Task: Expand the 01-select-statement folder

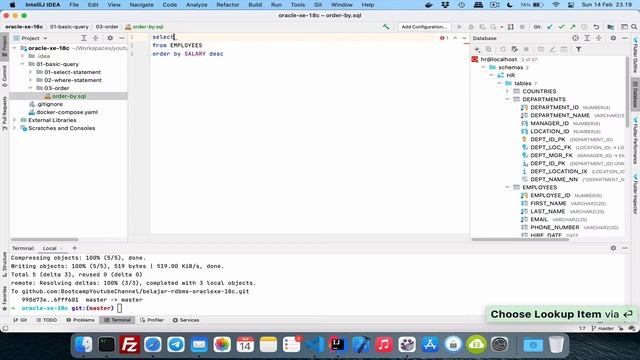Action: pyautogui.click(x=31, y=72)
